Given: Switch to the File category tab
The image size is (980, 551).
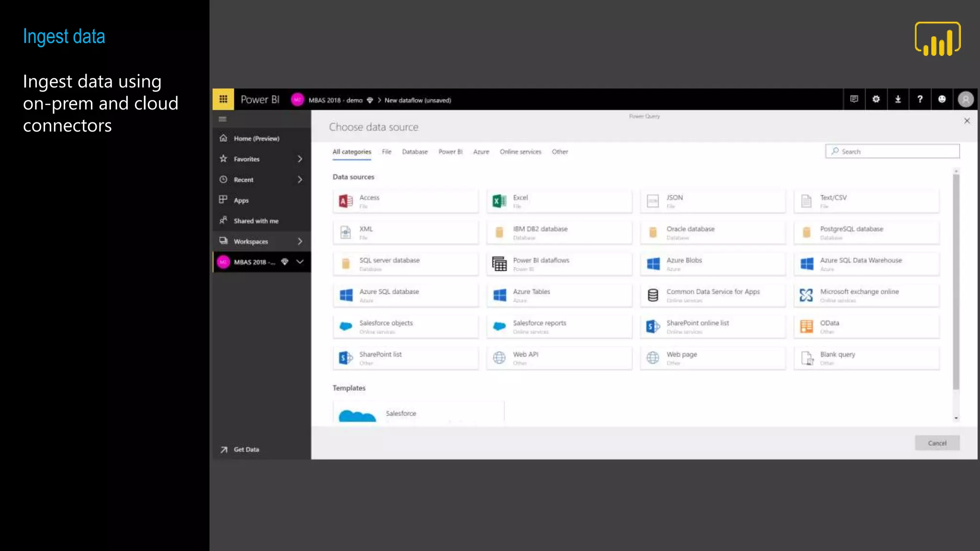Looking at the screenshot, I should point(387,152).
